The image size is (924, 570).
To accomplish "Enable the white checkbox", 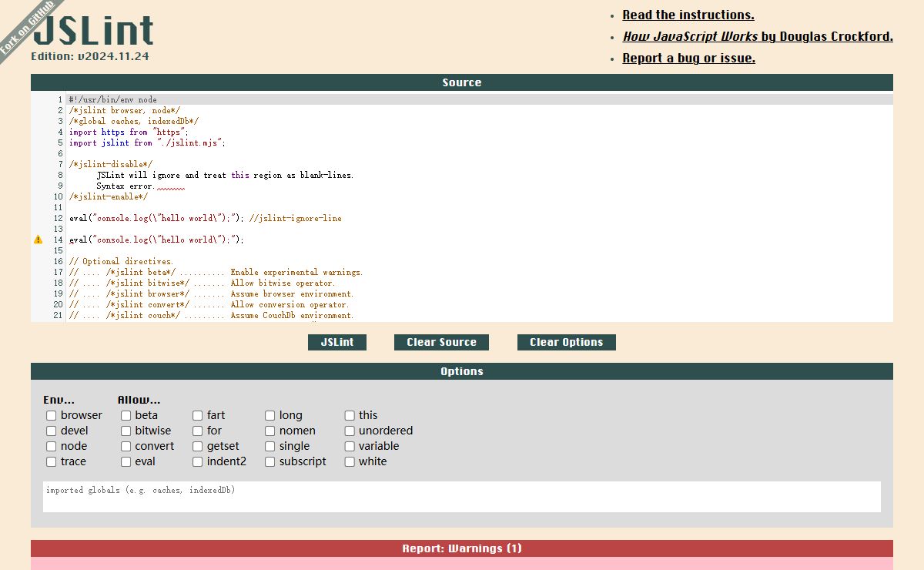I will pos(350,462).
